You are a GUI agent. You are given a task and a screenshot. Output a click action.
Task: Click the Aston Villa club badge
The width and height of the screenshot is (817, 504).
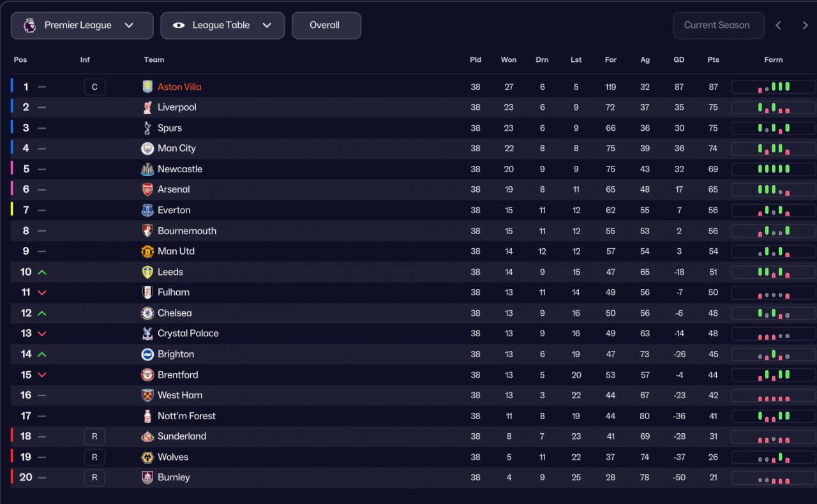(x=147, y=87)
